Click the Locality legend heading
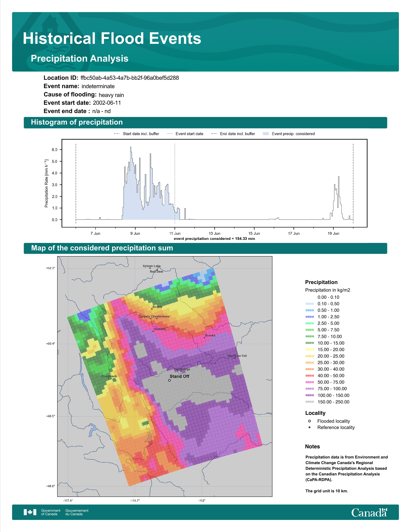 click(x=315, y=413)
